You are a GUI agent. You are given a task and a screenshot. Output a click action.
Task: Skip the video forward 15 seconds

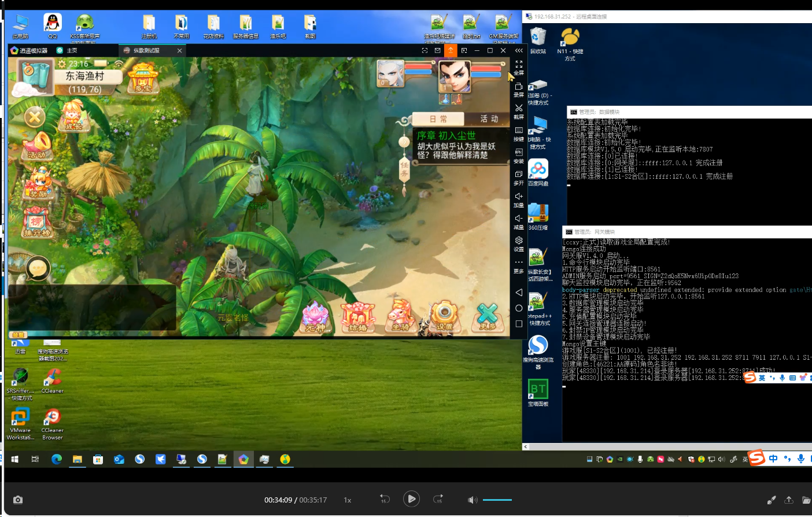[438, 499]
